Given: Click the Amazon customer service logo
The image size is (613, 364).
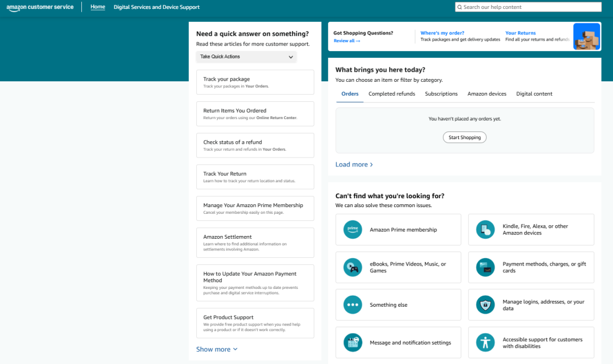Looking at the screenshot, I should [x=40, y=7].
